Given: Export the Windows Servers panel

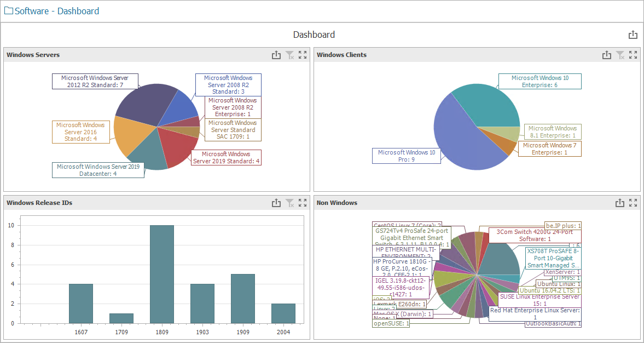Looking at the screenshot, I should [276, 55].
